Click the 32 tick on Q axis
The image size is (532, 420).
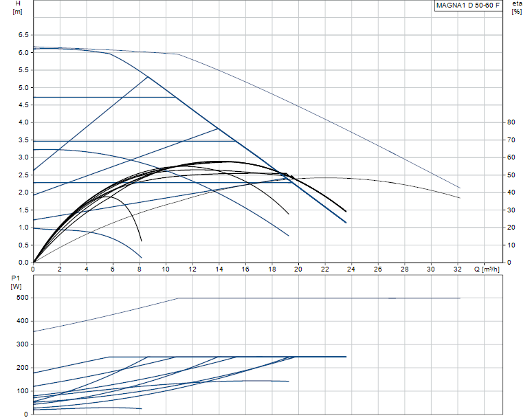(457, 269)
